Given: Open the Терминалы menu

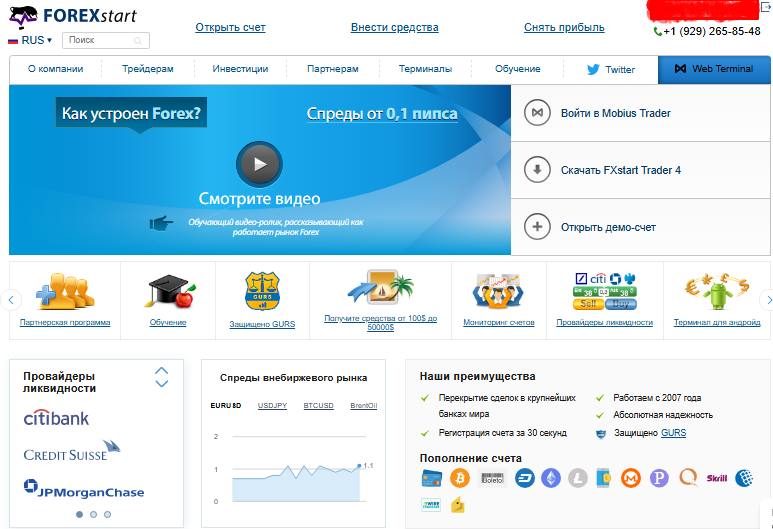Looking at the screenshot, I should click(x=425, y=69).
